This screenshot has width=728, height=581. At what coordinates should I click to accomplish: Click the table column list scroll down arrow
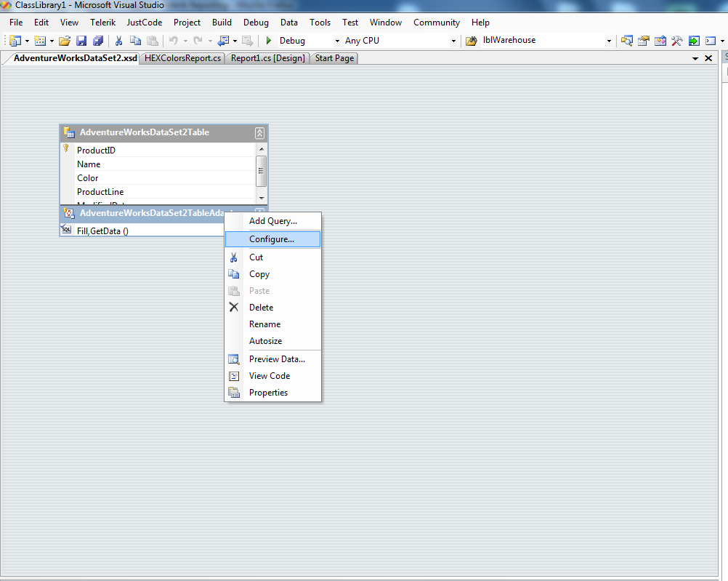tap(262, 198)
